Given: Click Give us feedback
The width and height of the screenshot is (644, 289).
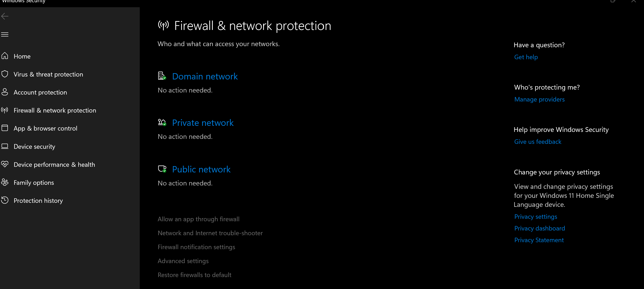Looking at the screenshot, I should tap(538, 142).
